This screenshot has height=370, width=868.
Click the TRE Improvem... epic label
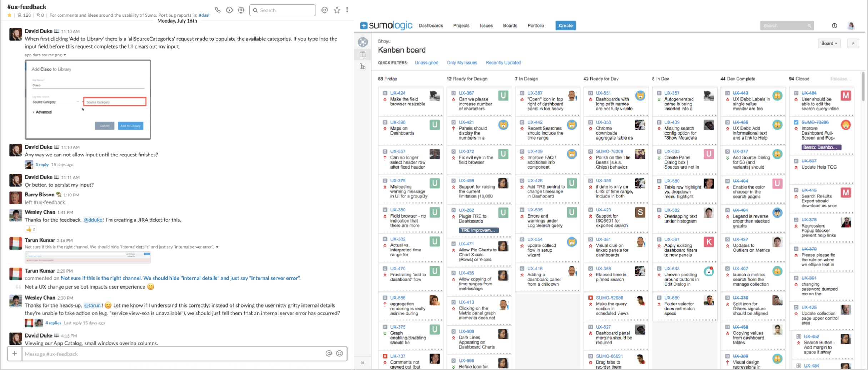479,230
